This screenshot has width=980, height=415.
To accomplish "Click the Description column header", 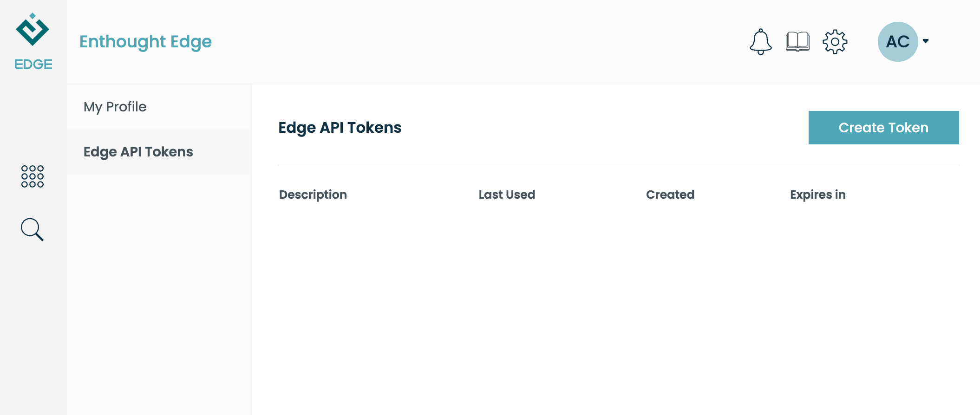I will [x=313, y=195].
